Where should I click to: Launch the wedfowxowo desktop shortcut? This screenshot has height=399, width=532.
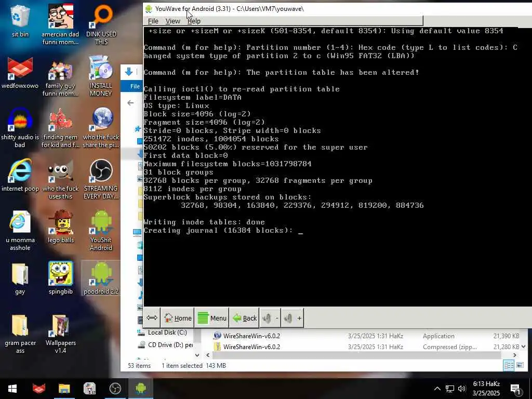pos(20,73)
